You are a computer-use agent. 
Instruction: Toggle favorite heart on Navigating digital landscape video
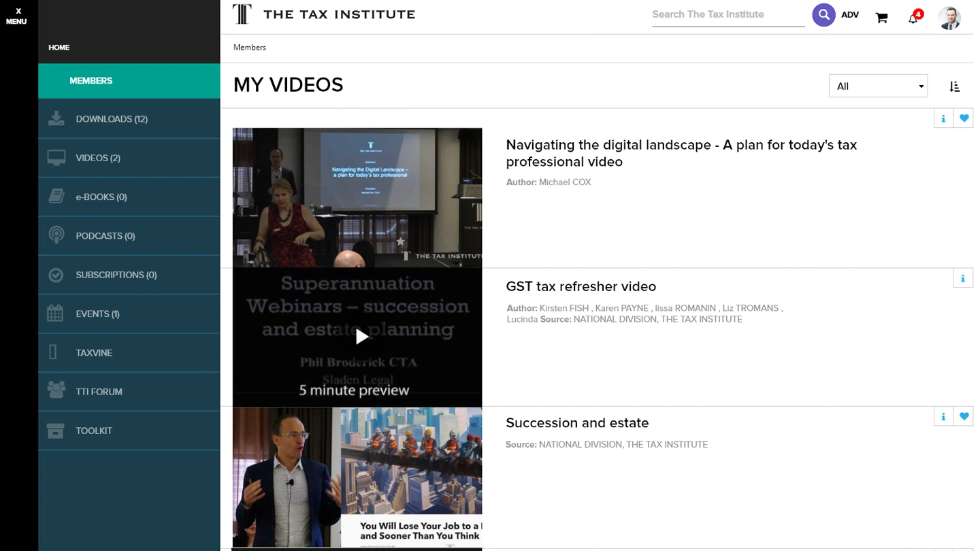point(964,118)
